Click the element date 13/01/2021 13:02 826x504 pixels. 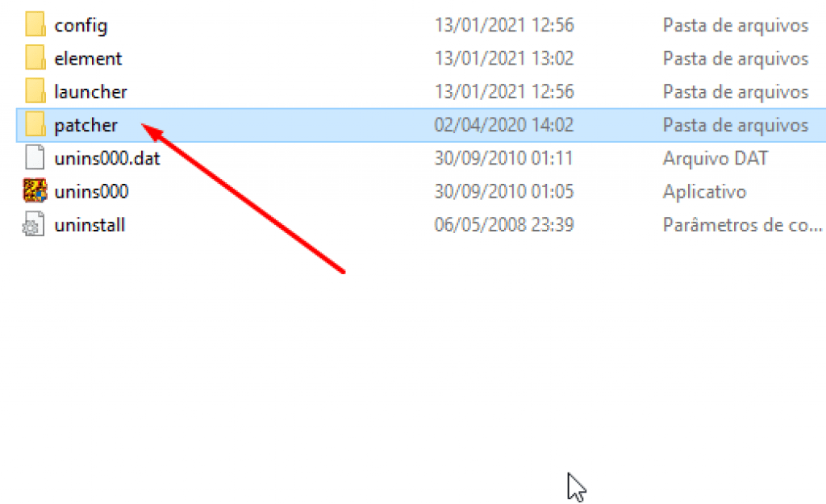(x=503, y=58)
